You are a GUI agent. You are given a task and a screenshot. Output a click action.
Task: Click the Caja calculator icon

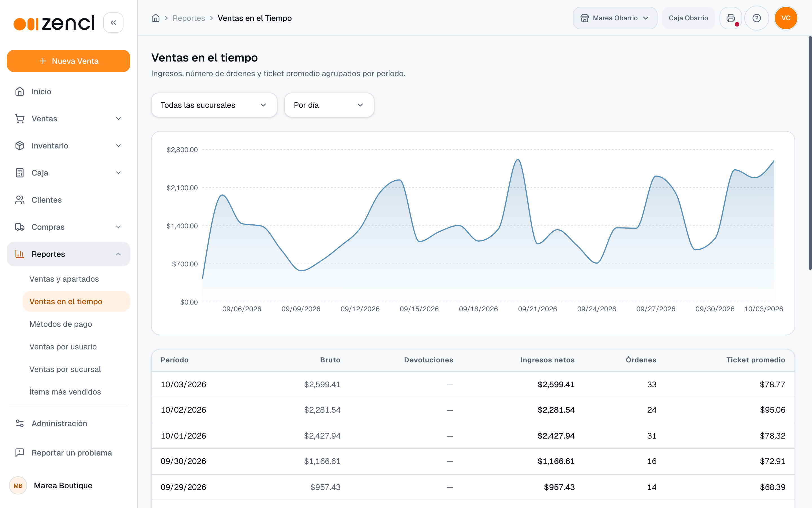[20, 173]
